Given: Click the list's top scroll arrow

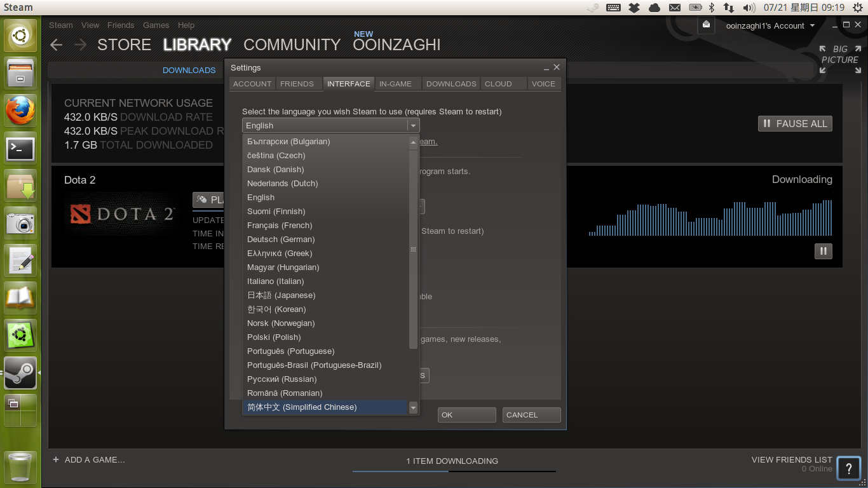Looking at the screenshot, I should [413, 142].
